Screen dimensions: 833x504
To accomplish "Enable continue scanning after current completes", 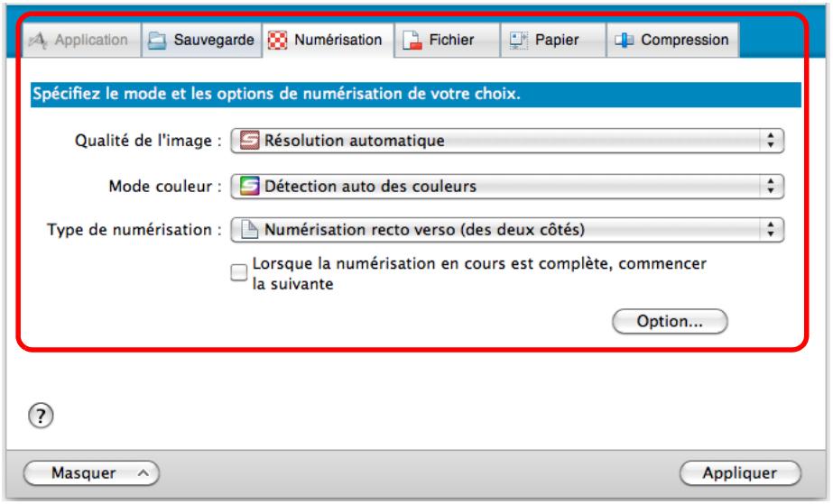I will pos(239,272).
